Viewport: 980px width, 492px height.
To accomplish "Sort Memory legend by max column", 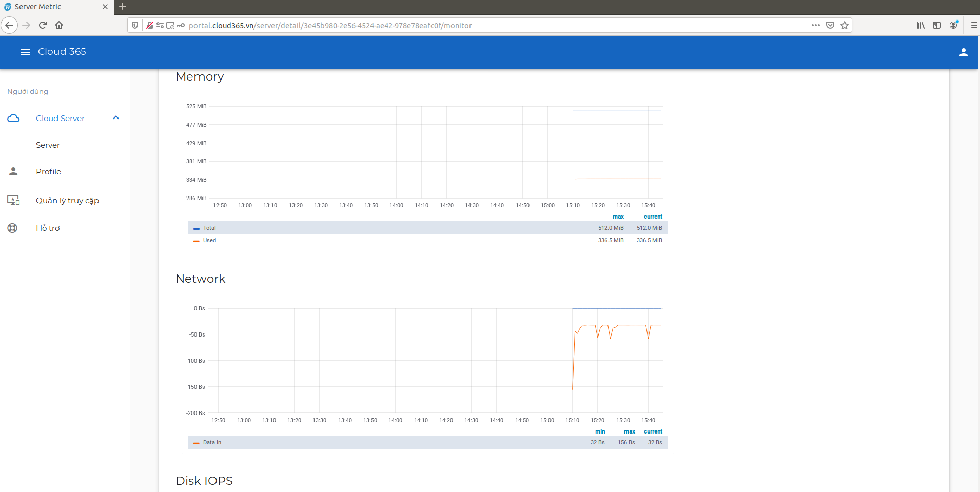I will (x=618, y=217).
